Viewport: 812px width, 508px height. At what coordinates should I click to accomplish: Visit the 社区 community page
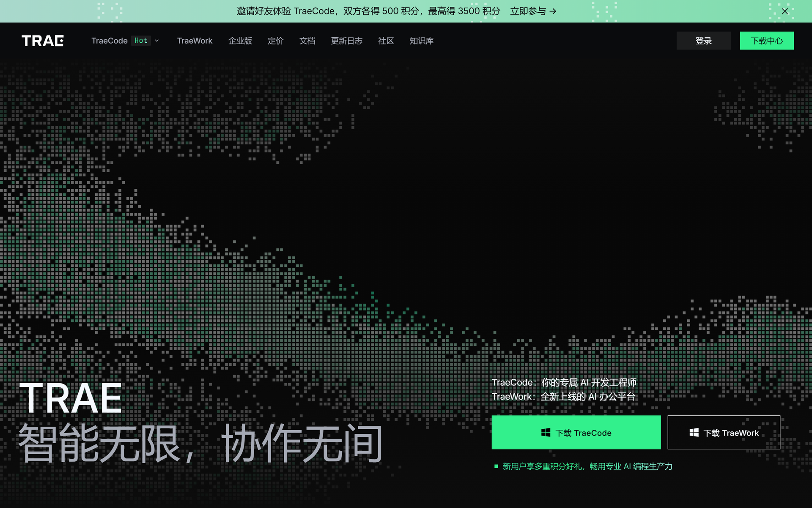(386, 41)
